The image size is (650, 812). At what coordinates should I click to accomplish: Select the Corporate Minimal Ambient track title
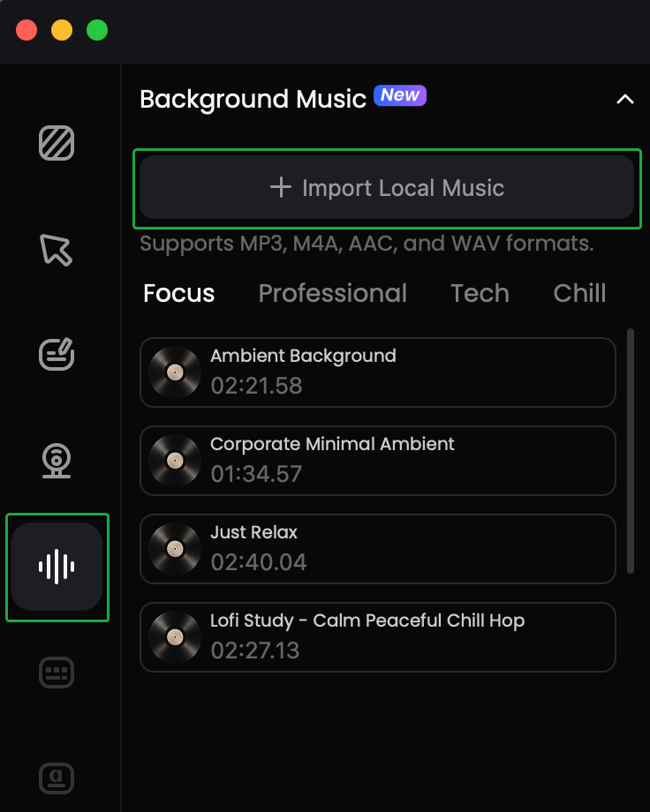(x=332, y=444)
